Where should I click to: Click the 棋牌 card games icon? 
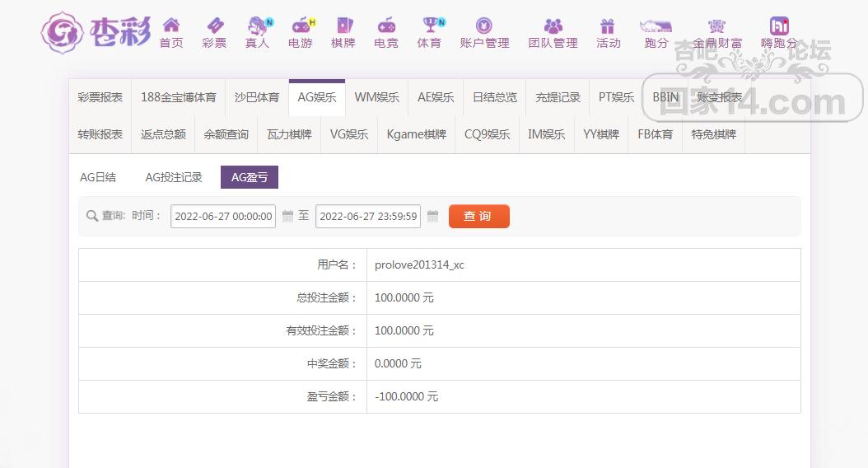[x=343, y=26]
